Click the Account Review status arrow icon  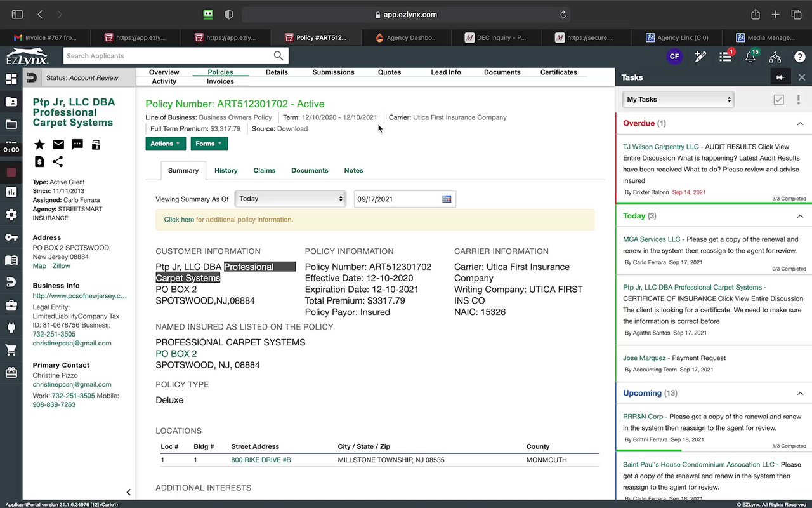[x=31, y=77]
